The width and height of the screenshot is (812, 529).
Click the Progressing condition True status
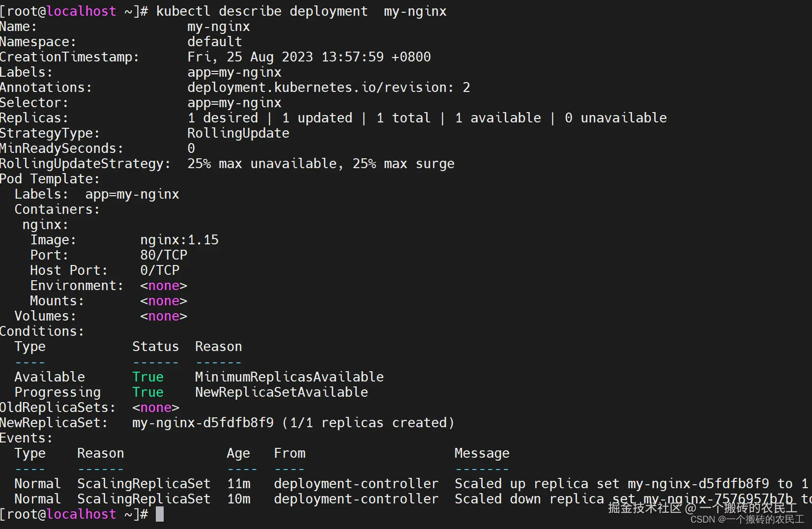coord(148,392)
